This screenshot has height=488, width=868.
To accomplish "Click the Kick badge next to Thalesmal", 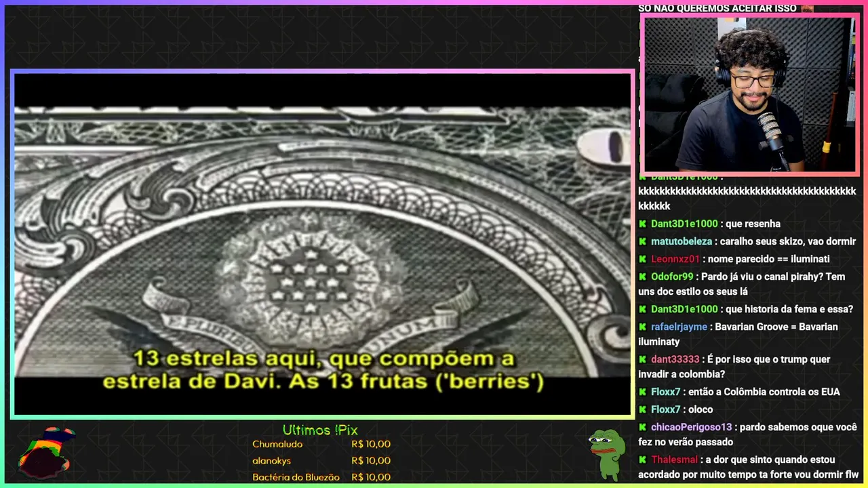I will (x=642, y=460).
